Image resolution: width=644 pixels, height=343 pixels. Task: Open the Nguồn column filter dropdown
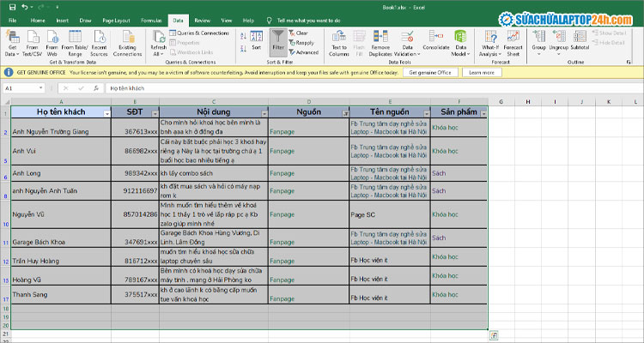tap(344, 113)
